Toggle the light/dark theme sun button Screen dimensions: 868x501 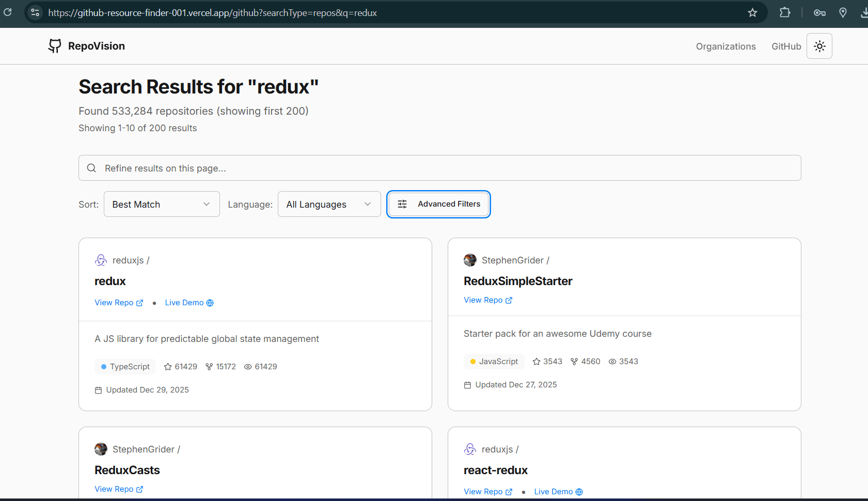(x=819, y=46)
